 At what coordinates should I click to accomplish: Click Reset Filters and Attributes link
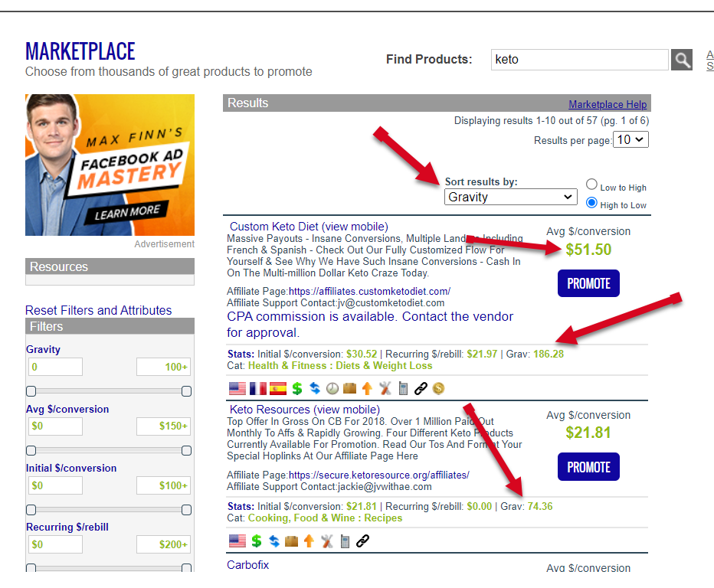click(98, 310)
